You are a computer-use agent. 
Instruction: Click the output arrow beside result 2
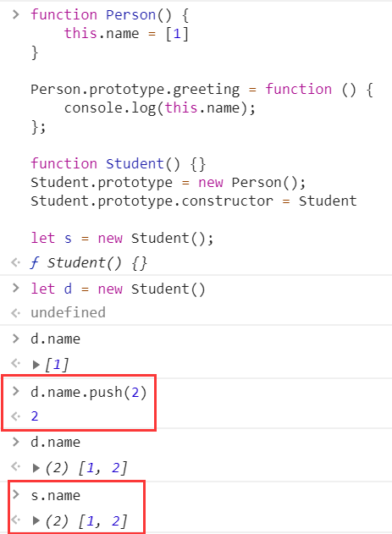click(x=16, y=416)
